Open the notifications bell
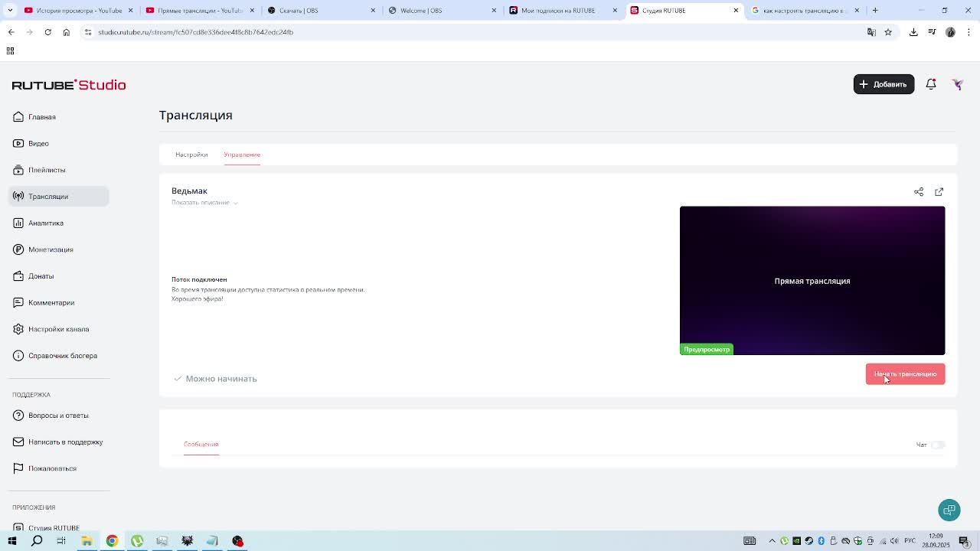This screenshot has height=551, width=980. 931,84
